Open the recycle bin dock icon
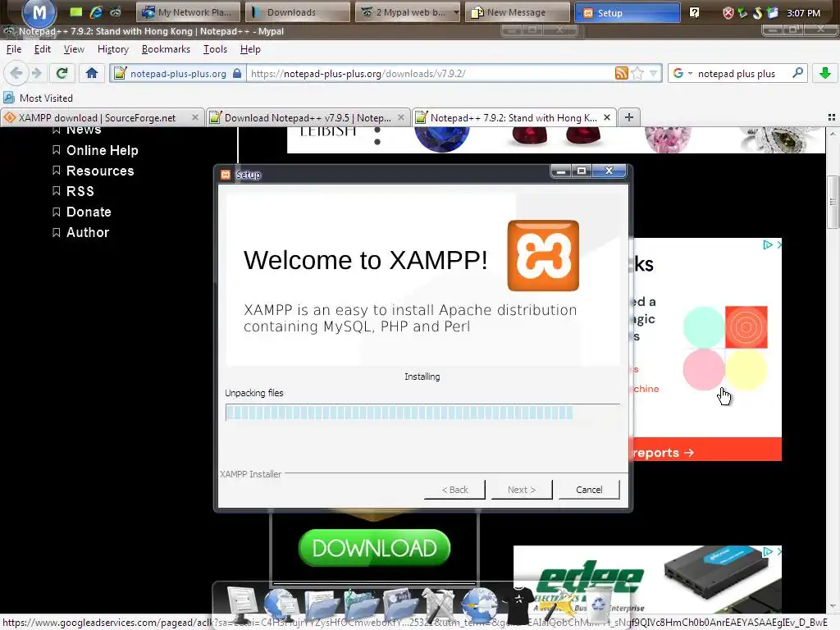The width and height of the screenshot is (840, 630). [x=598, y=605]
